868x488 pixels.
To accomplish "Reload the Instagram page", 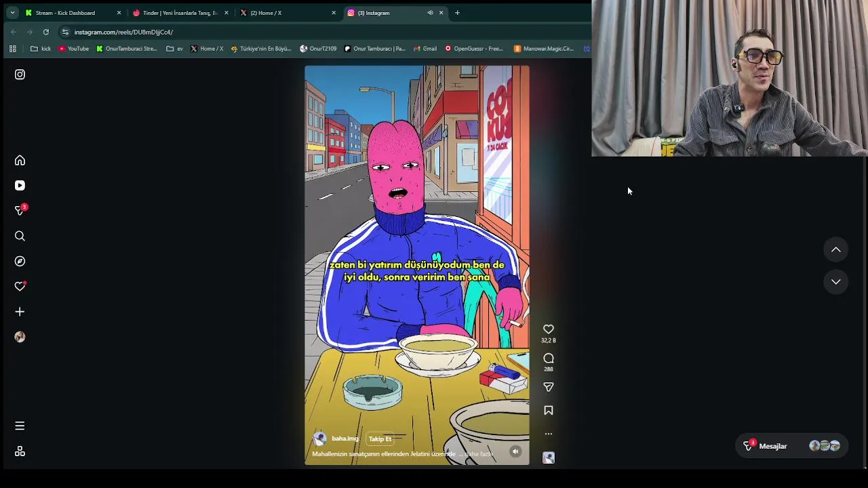I will click(x=46, y=32).
